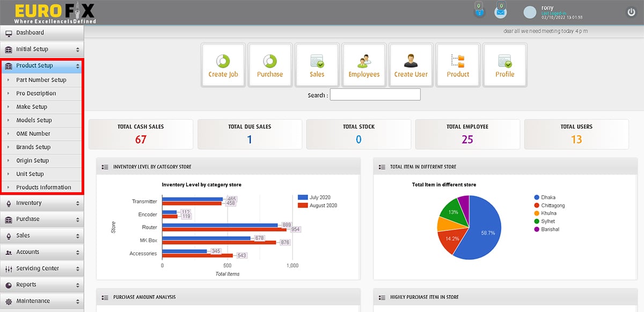This screenshot has height=312, width=644.
Task: Click the power logout icon
Action: [631, 12]
